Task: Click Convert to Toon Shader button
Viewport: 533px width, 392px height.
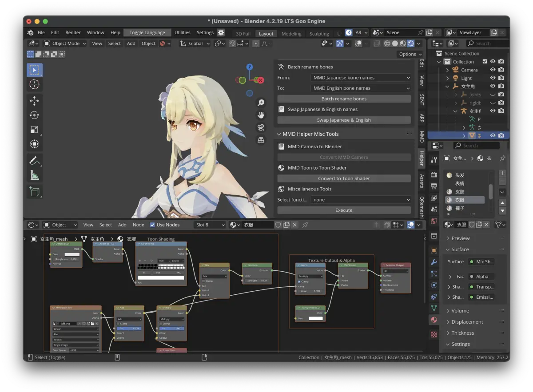Action: click(x=344, y=178)
